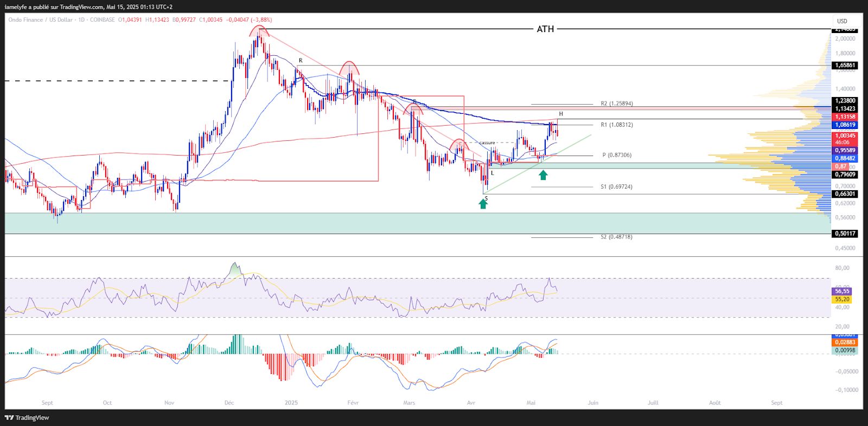
Task: Select the S1 (0.69724) support label
Action: pyautogui.click(x=616, y=186)
